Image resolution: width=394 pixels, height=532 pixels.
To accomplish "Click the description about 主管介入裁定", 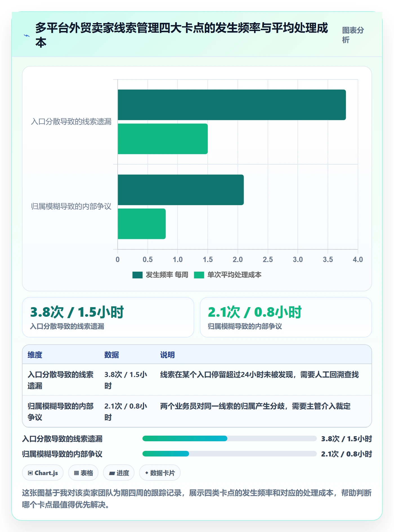I will 255,406.
